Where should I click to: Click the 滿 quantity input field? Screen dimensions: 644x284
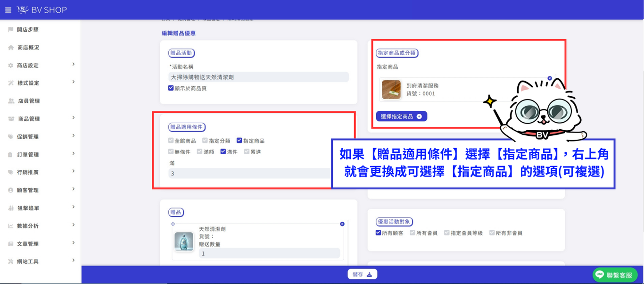pos(250,173)
